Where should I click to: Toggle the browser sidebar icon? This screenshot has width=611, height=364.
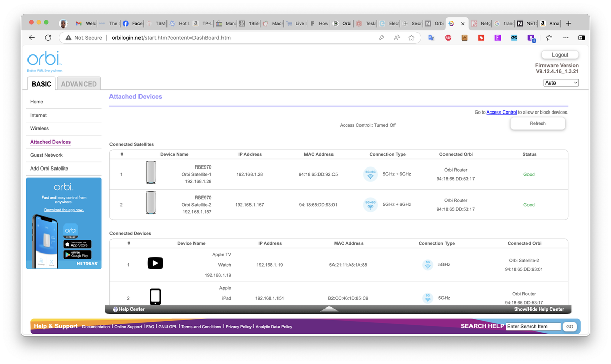[581, 38]
